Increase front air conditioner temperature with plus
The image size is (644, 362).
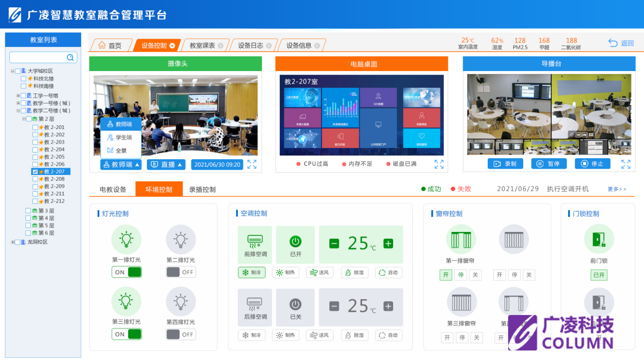pos(388,243)
